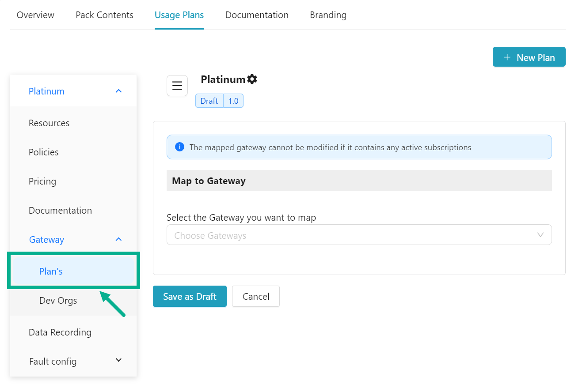The image size is (571, 392).
Task: Click the Draft status badge
Action: (x=209, y=101)
